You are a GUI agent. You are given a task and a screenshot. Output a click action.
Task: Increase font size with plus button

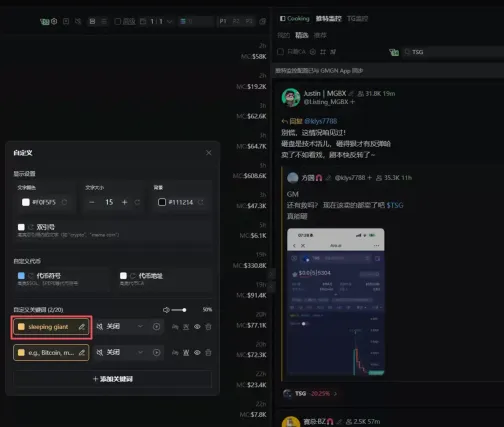click(x=124, y=202)
